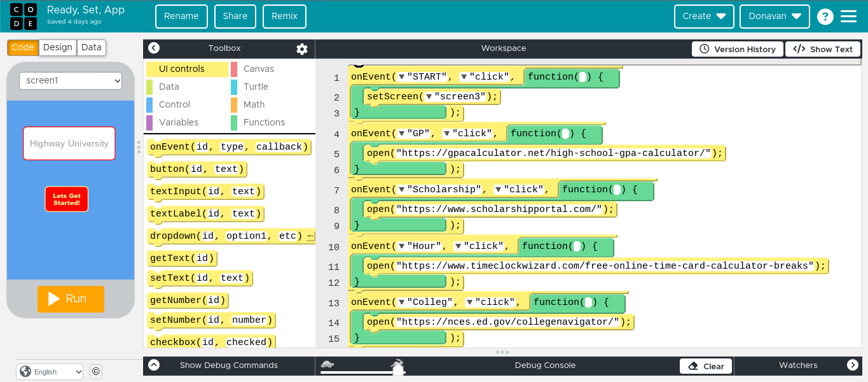Rename the project
Screen dimensions: 868x382
pos(181,17)
